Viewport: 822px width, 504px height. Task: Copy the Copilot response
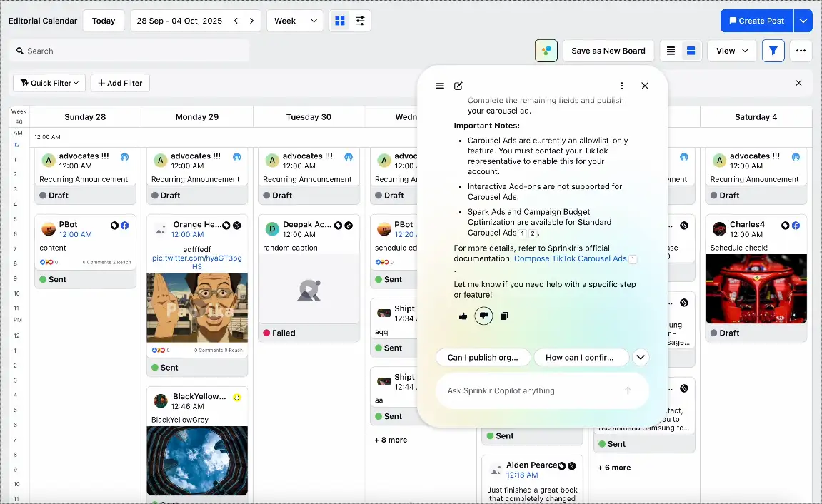tap(504, 316)
